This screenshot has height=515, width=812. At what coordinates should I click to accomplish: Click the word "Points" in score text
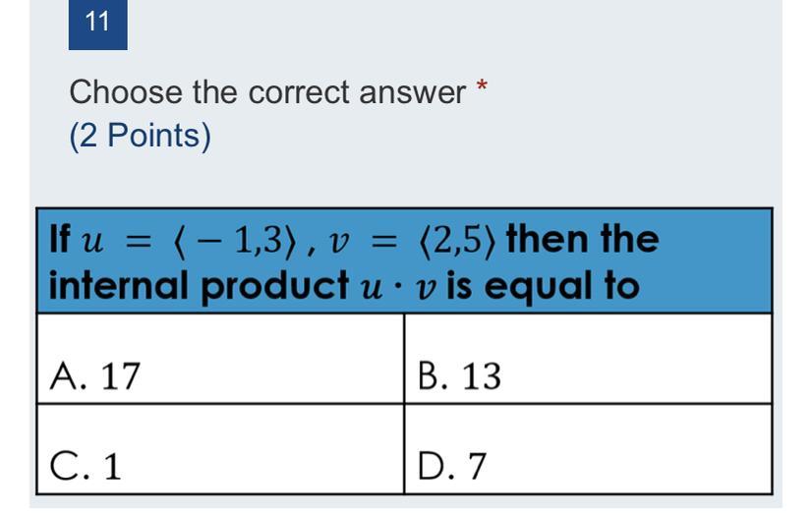(x=153, y=136)
